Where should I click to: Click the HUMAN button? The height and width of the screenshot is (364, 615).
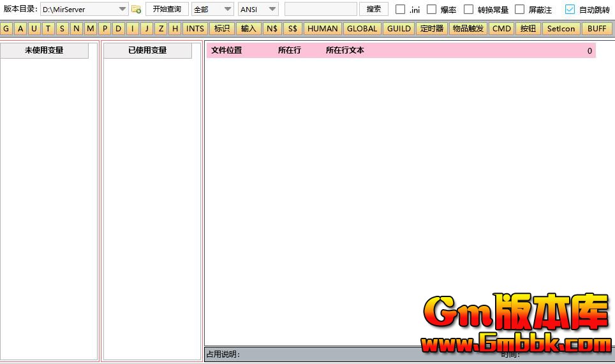click(323, 29)
